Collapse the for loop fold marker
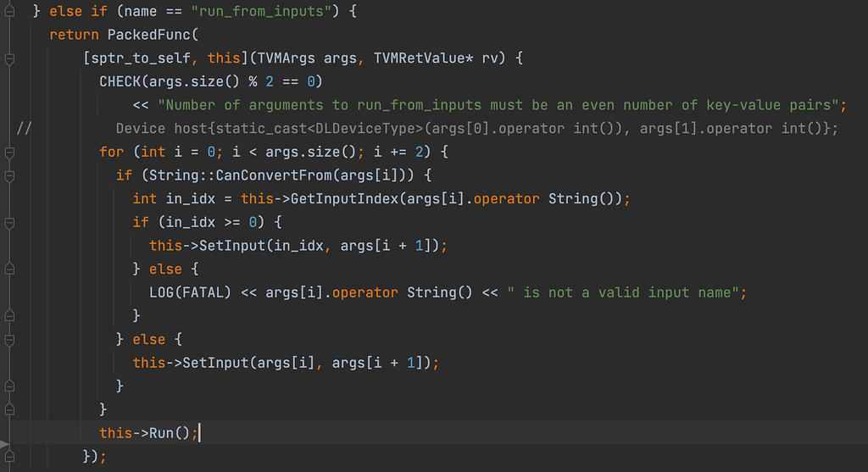Viewport: 868px width, 472px height. [9, 153]
